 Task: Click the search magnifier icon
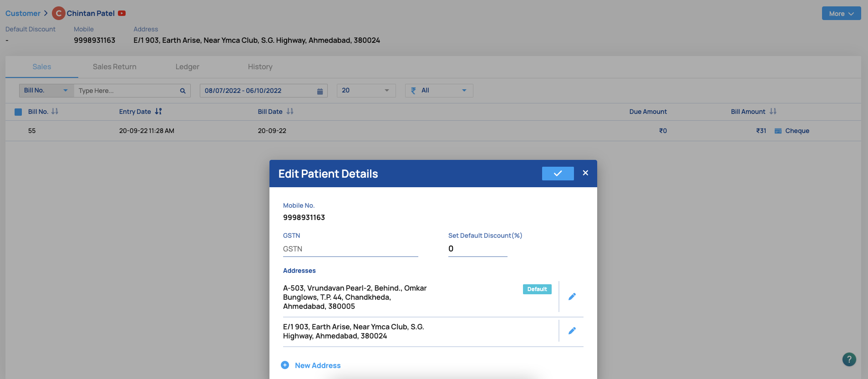(x=183, y=91)
